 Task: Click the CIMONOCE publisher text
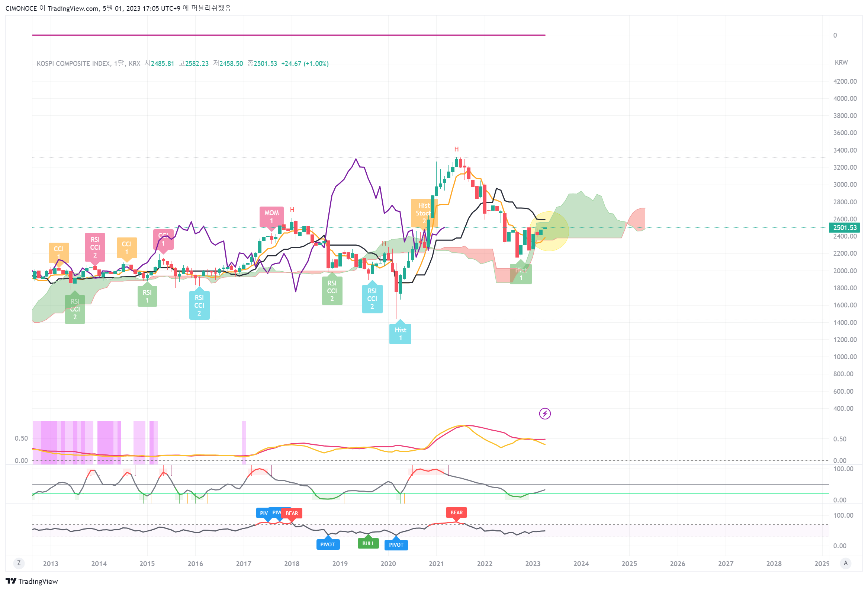(x=21, y=8)
